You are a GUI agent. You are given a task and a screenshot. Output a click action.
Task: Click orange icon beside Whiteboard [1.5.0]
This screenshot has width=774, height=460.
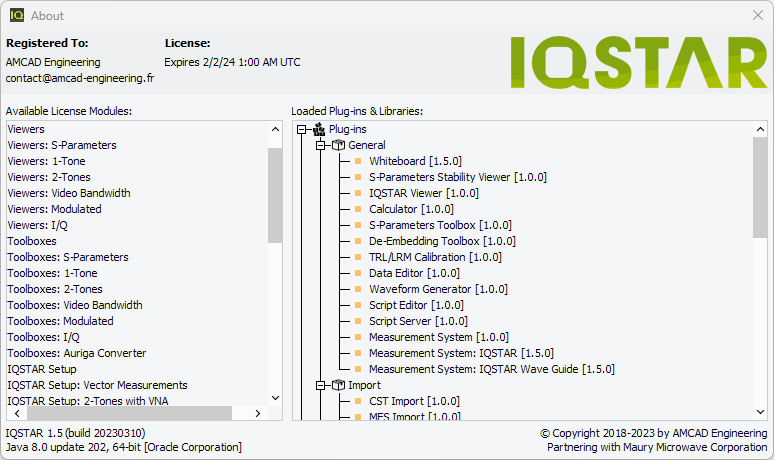358,161
